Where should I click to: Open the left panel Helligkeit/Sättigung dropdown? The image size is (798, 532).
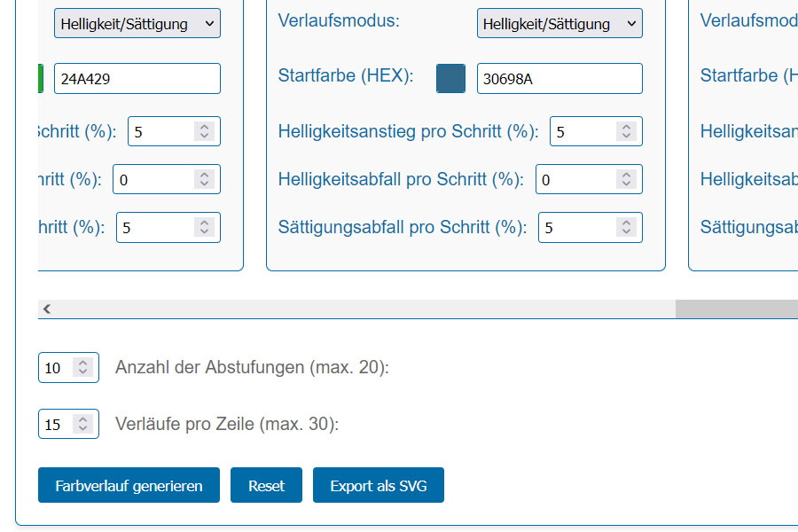click(x=137, y=23)
